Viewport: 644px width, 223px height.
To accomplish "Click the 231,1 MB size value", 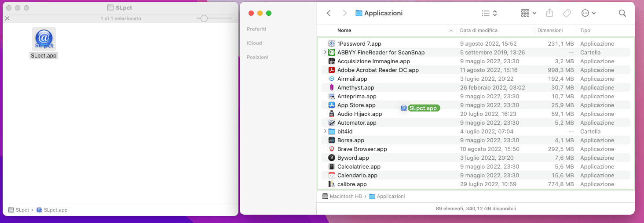I will pyautogui.click(x=561, y=43).
